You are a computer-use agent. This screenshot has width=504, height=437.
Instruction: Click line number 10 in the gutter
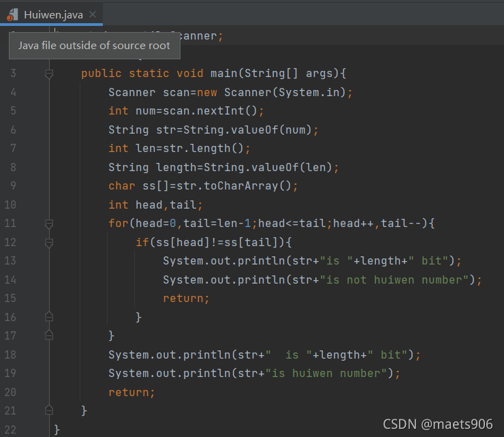(10, 205)
